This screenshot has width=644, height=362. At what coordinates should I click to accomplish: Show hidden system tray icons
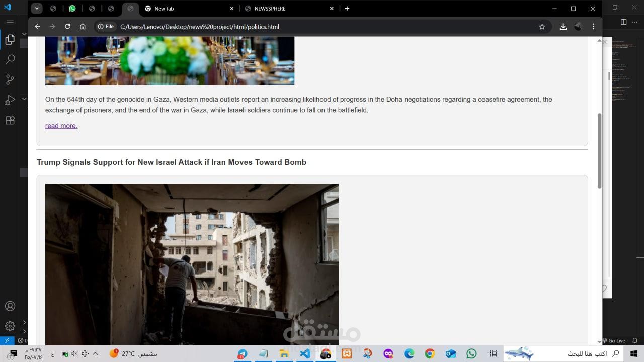tap(95, 354)
